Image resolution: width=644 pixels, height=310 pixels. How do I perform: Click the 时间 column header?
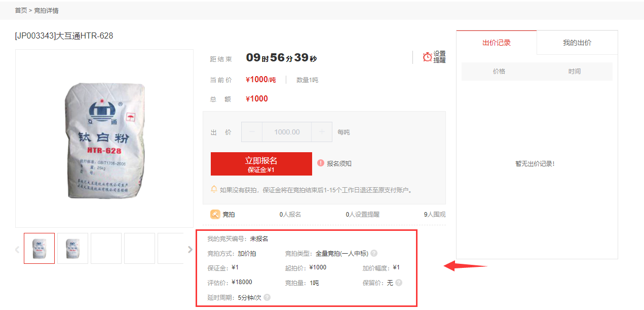pos(575,72)
